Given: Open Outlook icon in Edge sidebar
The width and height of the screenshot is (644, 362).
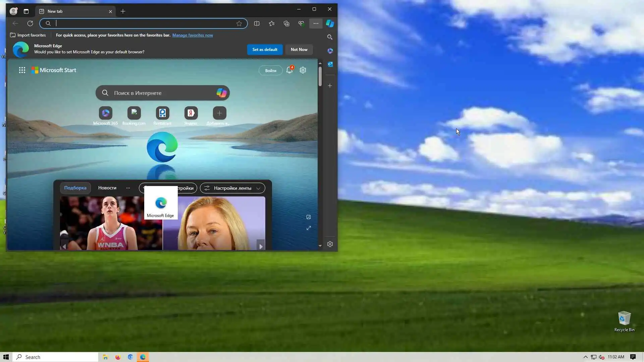Looking at the screenshot, I should [330, 64].
